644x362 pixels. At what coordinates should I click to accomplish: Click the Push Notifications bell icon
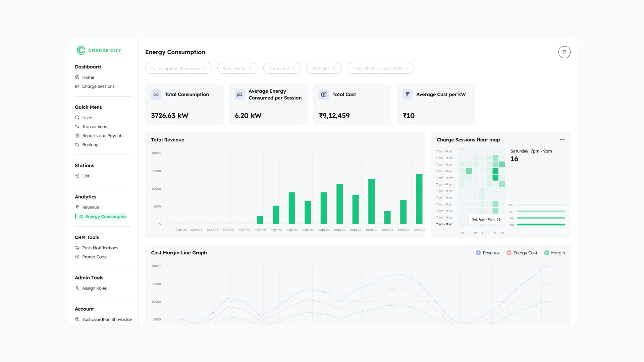[77, 248]
